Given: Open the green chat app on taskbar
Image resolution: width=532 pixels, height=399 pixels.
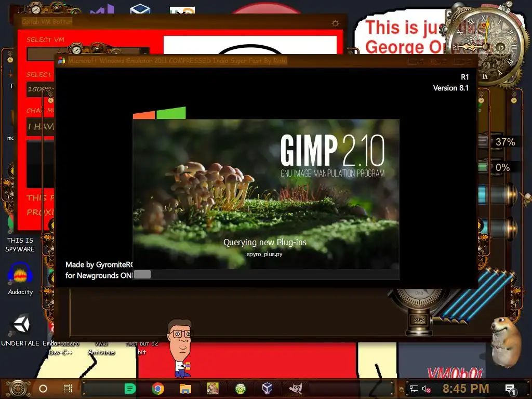Looking at the screenshot, I should point(130,389).
